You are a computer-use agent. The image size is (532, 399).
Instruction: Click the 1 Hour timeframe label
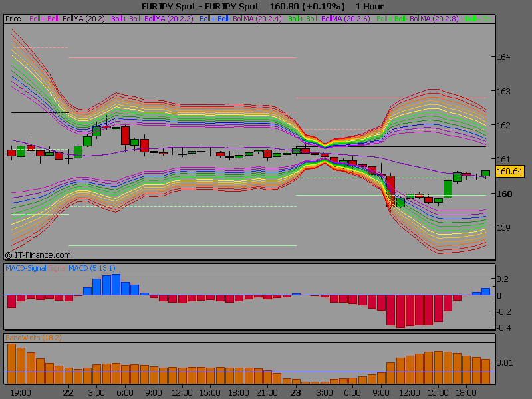[x=370, y=7]
